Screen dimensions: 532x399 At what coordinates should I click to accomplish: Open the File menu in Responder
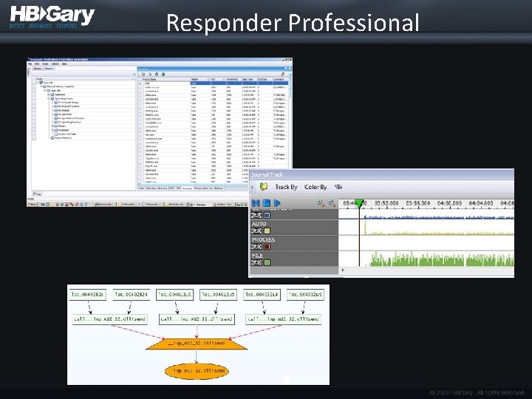coord(30,64)
